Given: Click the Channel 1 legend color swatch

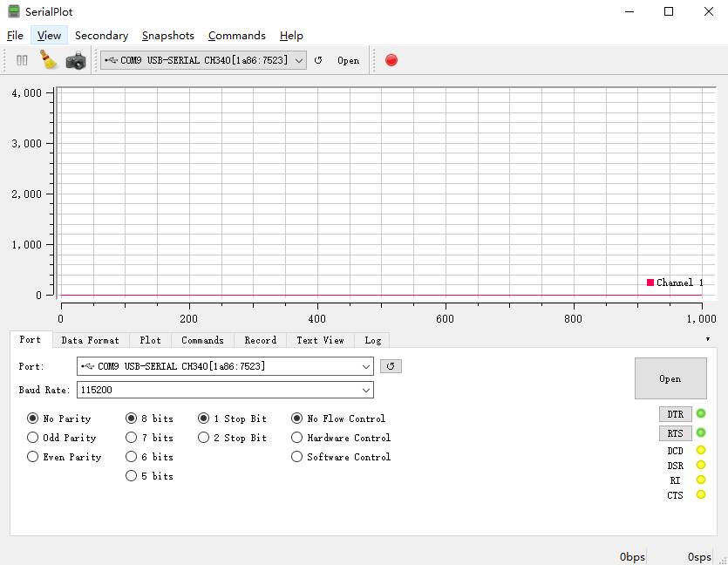Looking at the screenshot, I should [650, 282].
